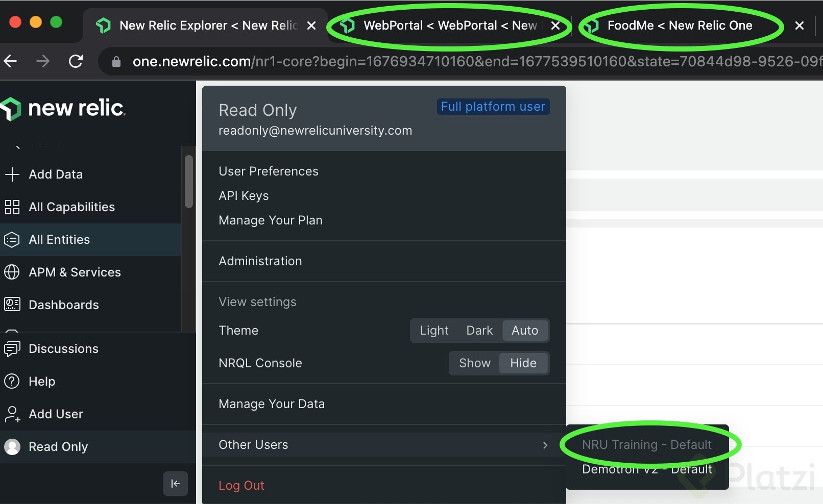Viewport: 823px width, 504px height.
Task: Click the Full platform user badge
Action: 493,107
